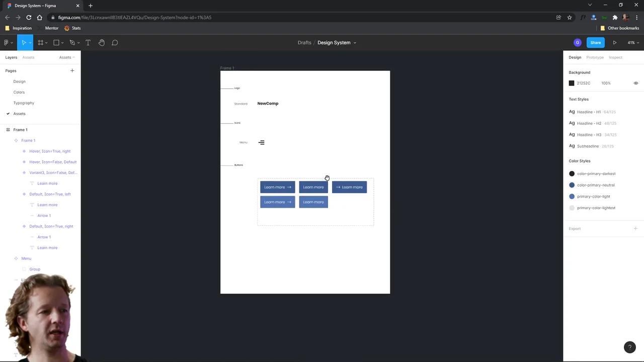Viewport: 644px width, 362px height.
Task: Bookmark the page with the star icon
Action: [x=570, y=17]
